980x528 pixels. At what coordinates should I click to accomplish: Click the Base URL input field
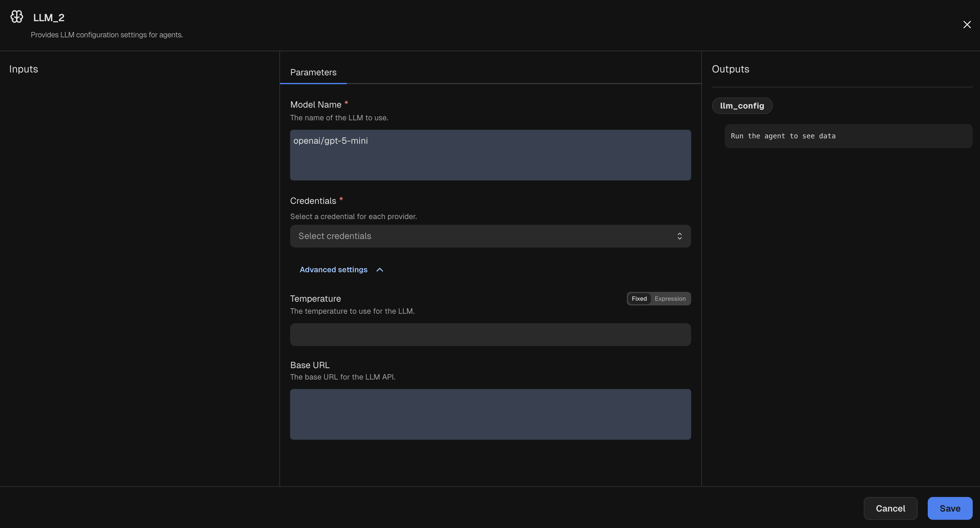point(490,414)
